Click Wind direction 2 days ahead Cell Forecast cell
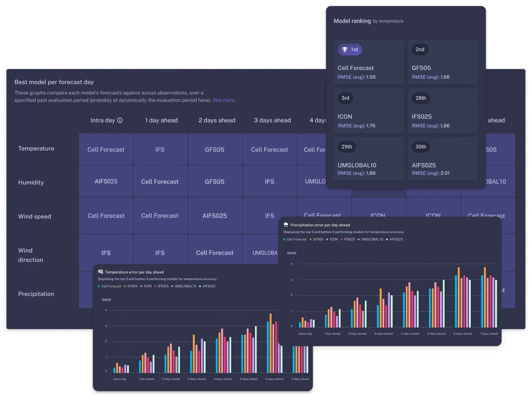532x396 pixels. pos(215,253)
